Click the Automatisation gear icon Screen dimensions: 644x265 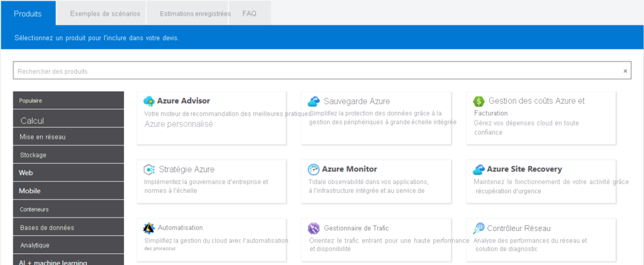[149, 228]
